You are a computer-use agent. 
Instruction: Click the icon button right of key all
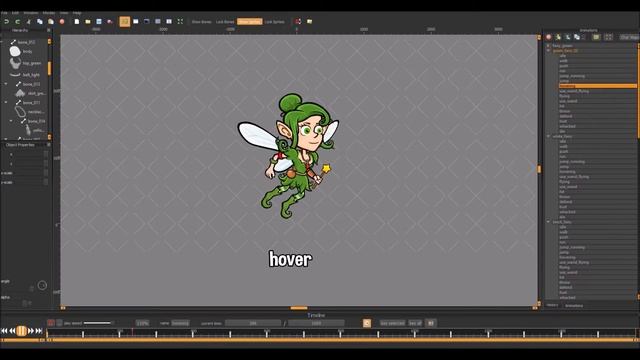point(431,323)
